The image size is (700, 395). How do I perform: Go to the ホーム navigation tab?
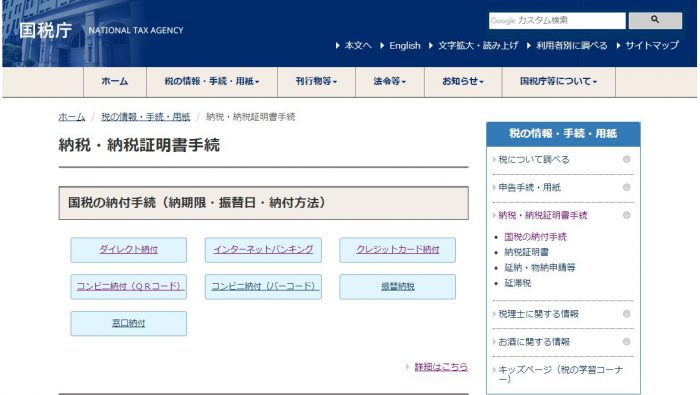tap(115, 81)
